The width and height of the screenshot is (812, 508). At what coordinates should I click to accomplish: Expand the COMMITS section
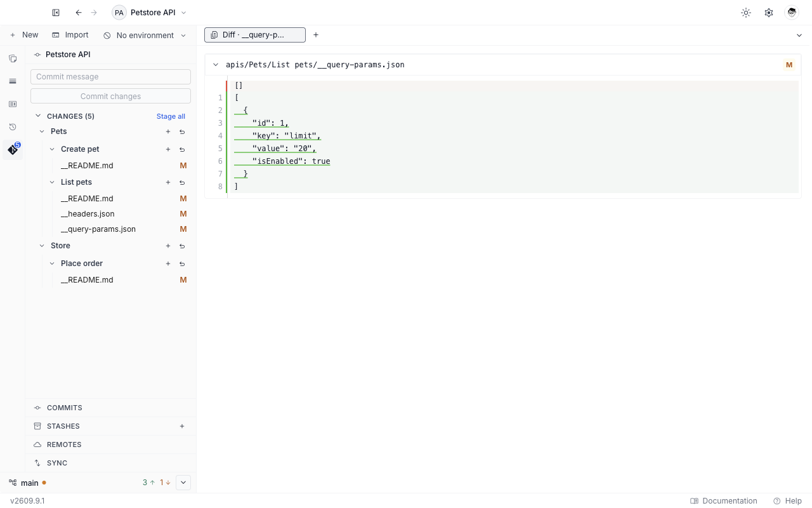coord(110,408)
